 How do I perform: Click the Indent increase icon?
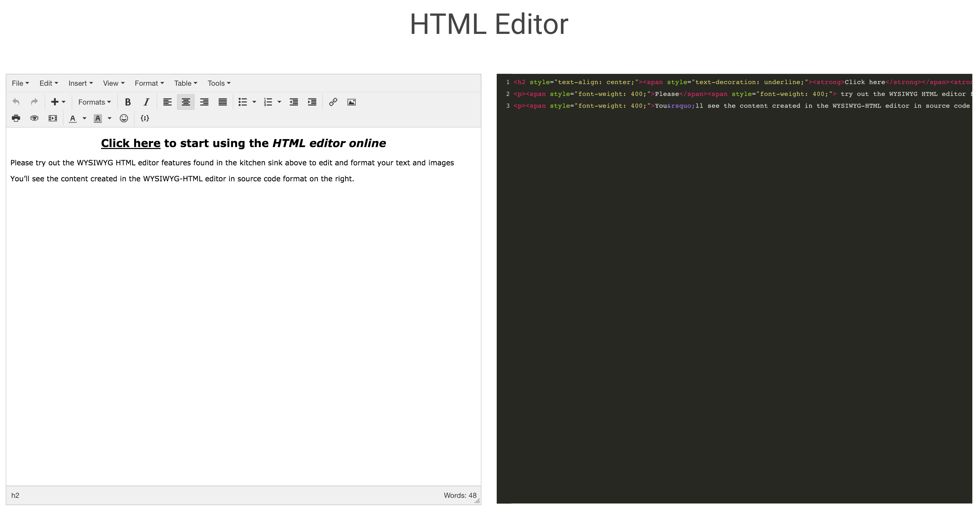pyautogui.click(x=314, y=102)
